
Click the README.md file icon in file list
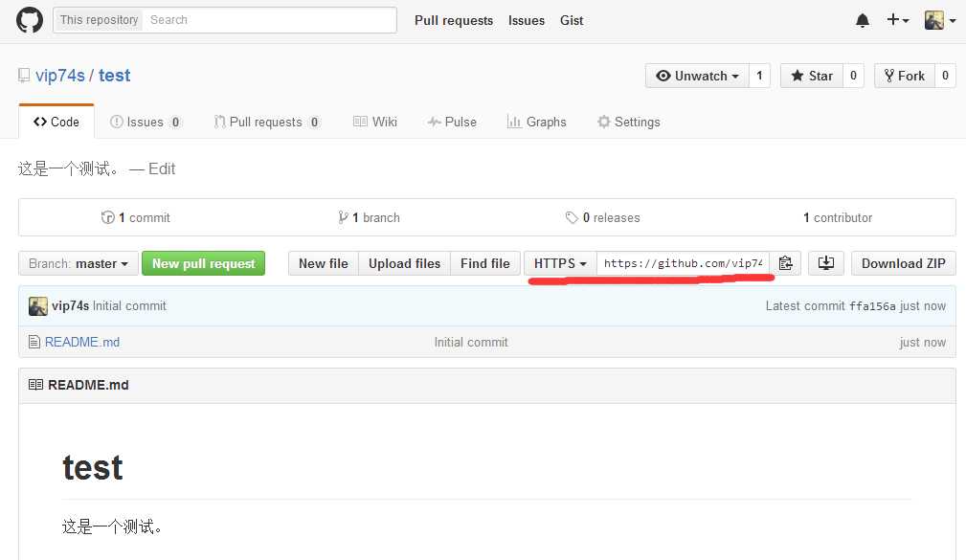coord(34,342)
